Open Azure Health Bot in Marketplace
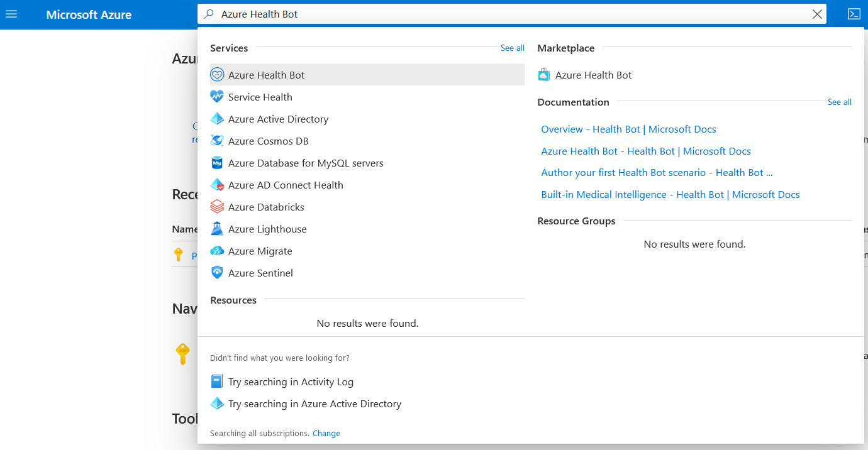Screen dimensions: 868x450 [593, 75]
